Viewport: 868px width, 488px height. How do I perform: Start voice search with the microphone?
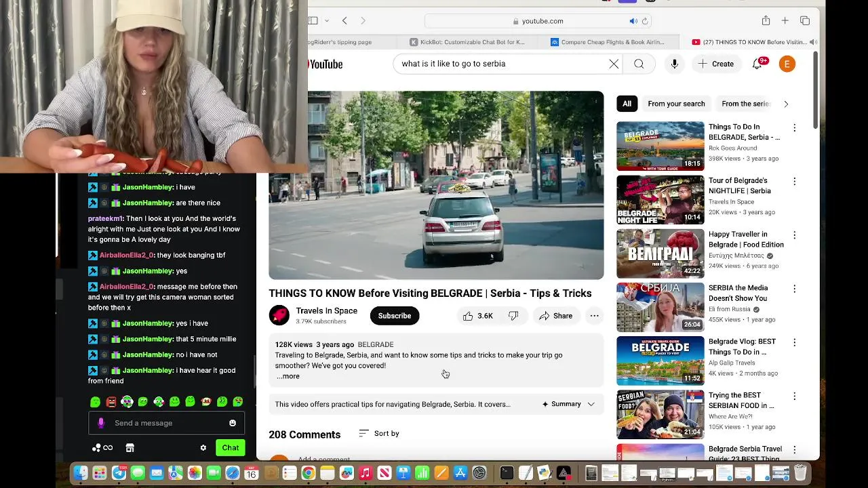[x=674, y=64]
